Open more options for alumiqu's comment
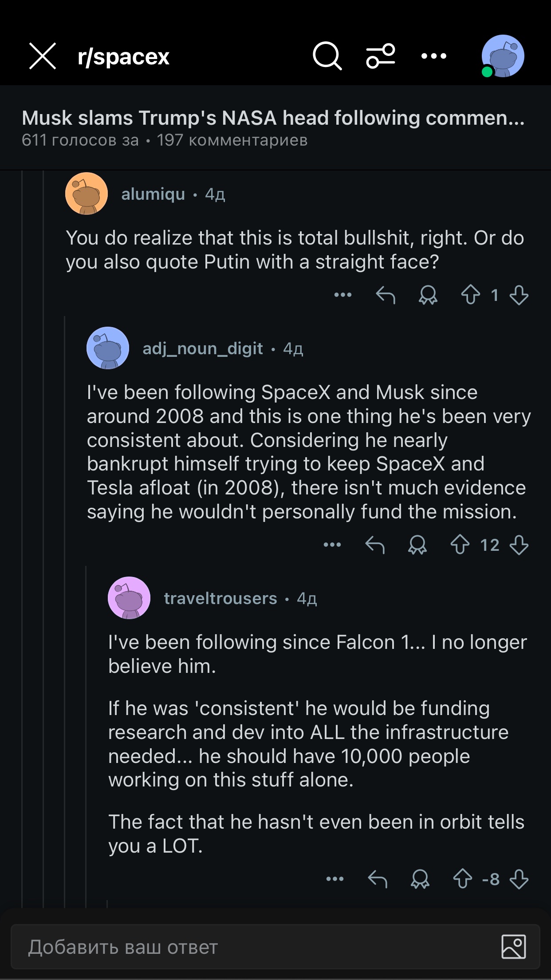 pos(343,295)
